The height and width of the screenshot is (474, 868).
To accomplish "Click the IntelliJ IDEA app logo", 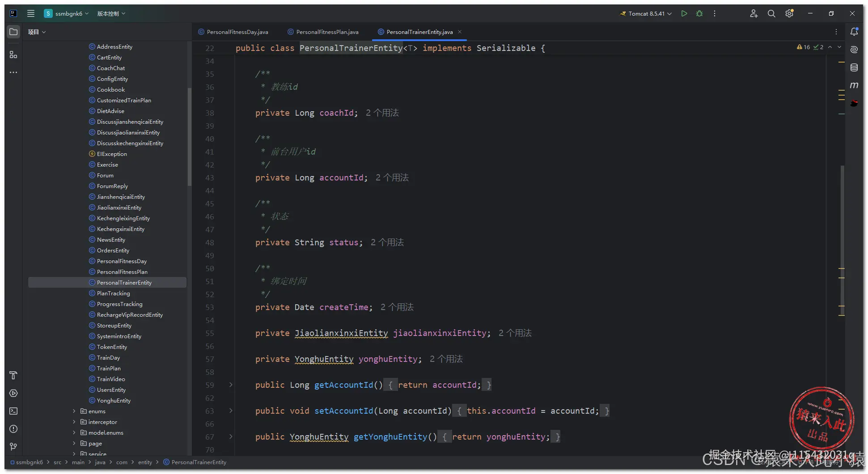I will point(13,13).
